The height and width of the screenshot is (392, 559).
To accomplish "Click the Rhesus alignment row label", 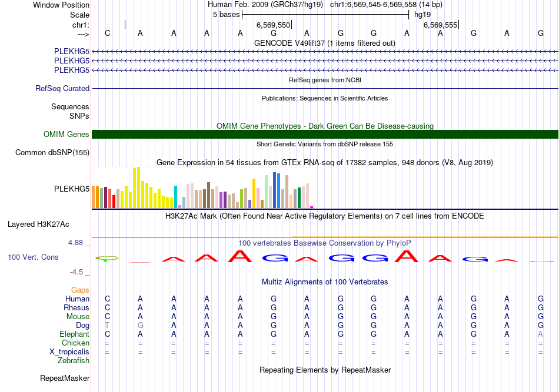I will [76, 307].
